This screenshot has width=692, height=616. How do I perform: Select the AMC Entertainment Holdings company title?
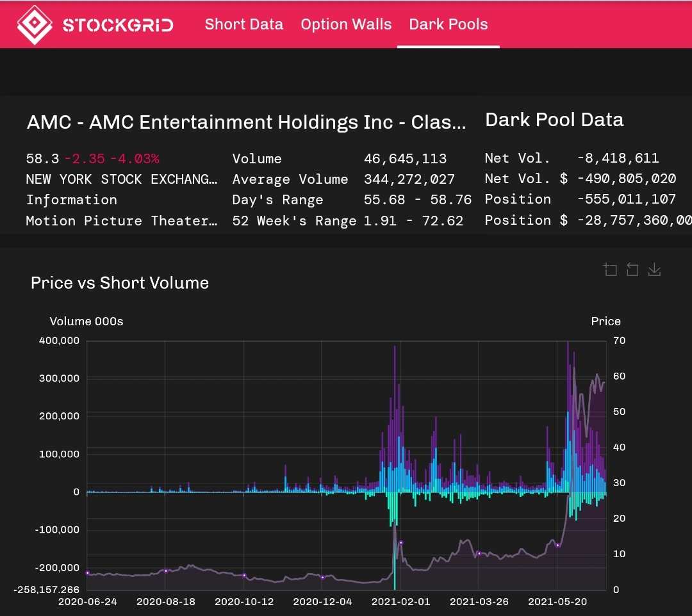[246, 122]
